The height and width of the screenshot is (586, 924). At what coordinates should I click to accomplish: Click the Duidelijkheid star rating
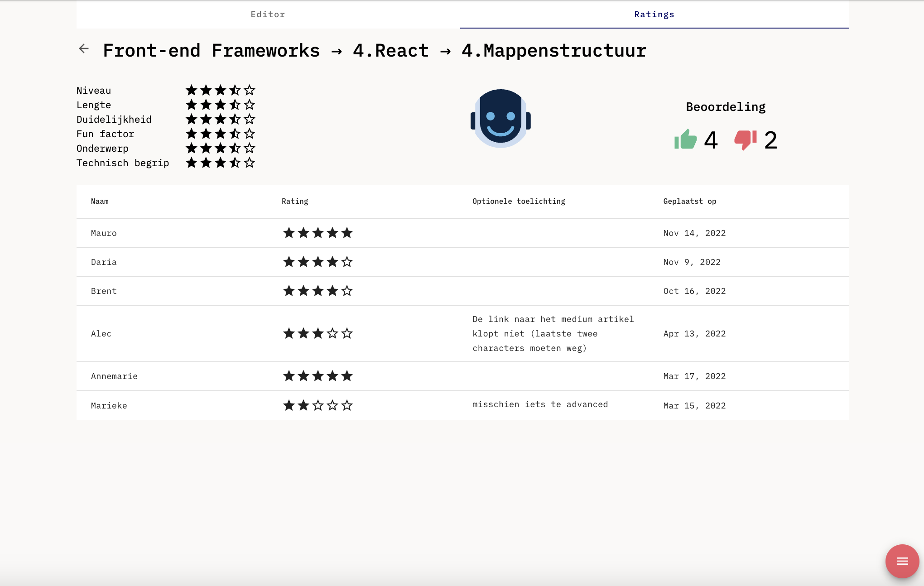coord(221,119)
